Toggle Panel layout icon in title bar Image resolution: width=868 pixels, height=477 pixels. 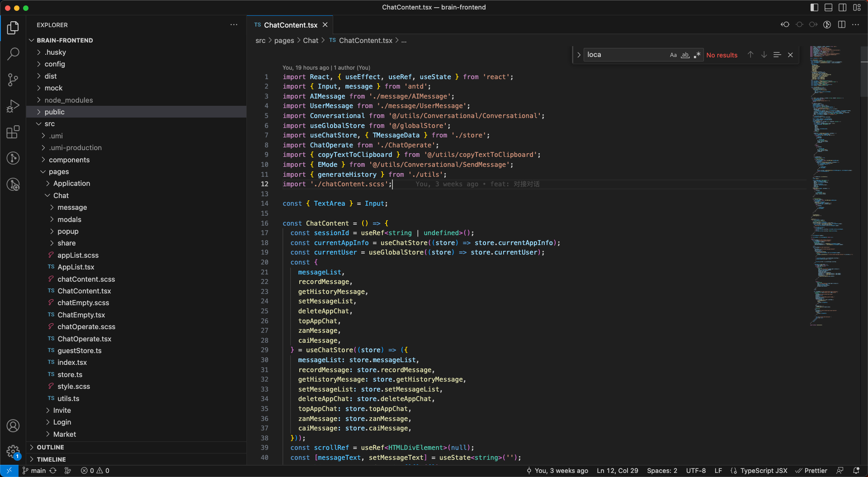(x=828, y=7)
